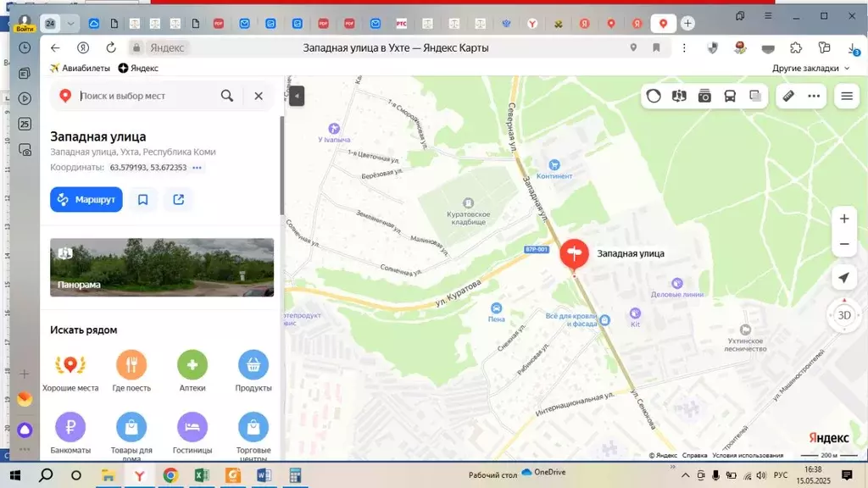Save place with bookmark button in card
This screenshot has height=488, width=868.
pos(142,200)
